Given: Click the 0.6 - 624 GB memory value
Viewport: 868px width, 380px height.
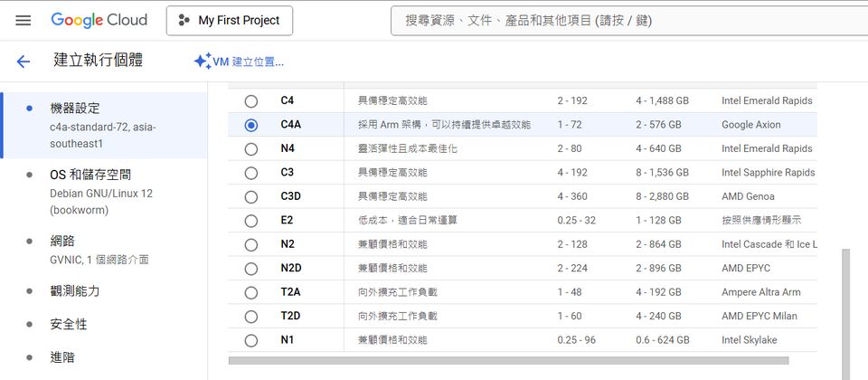Looking at the screenshot, I should pos(663,339).
